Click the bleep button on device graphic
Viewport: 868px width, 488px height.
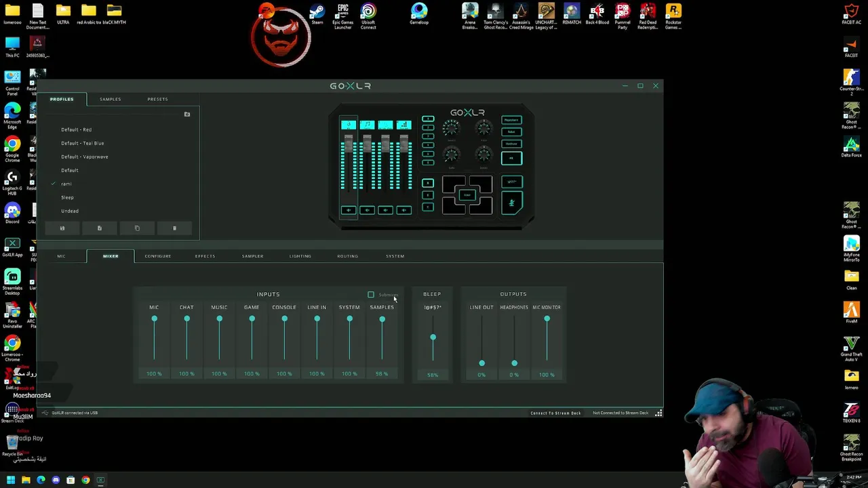point(512,182)
